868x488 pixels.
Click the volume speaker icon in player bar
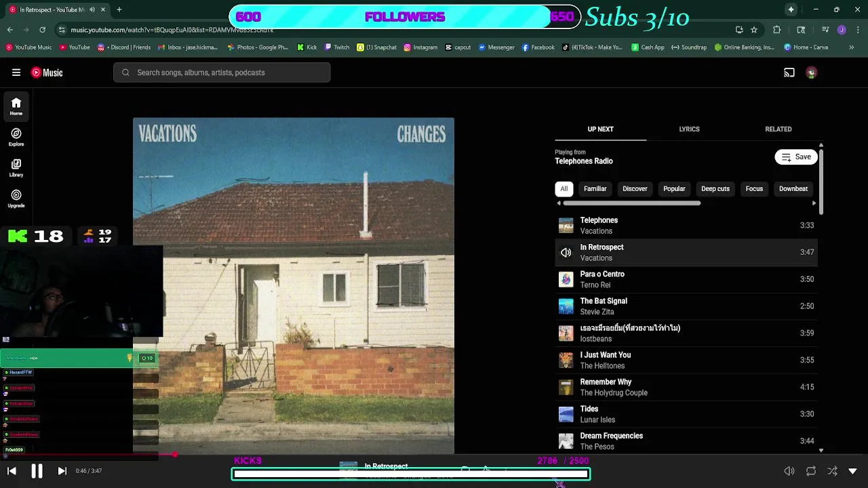click(x=789, y=471)
